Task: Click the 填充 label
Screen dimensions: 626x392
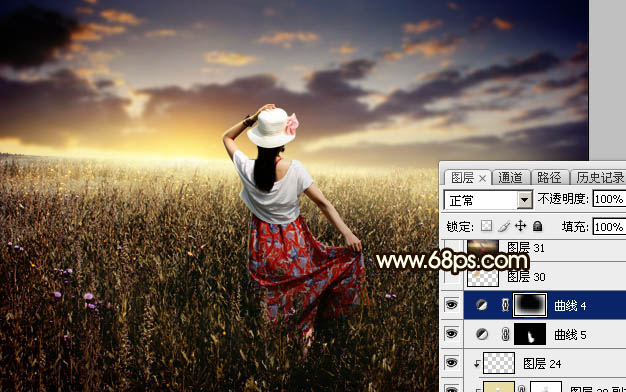Action: tap(575, 227)
